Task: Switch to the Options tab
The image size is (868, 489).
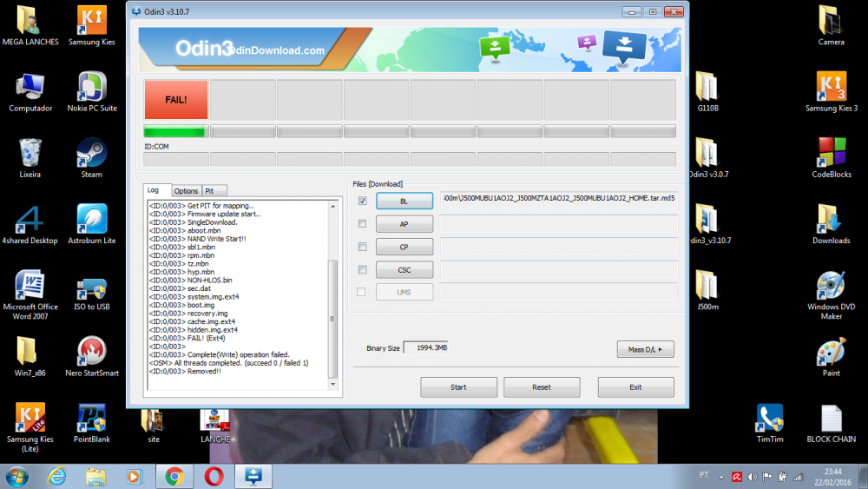Action: click(186, 191)
